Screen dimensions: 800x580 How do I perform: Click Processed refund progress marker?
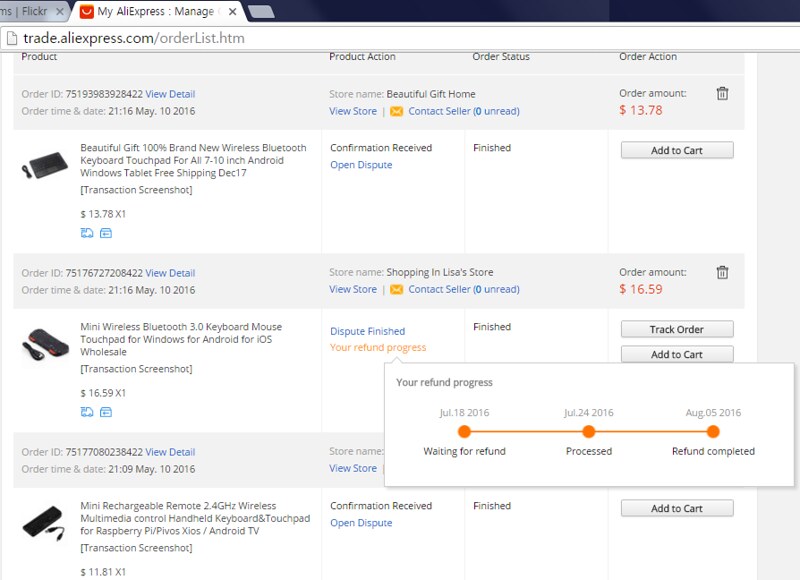click(589, 432)
